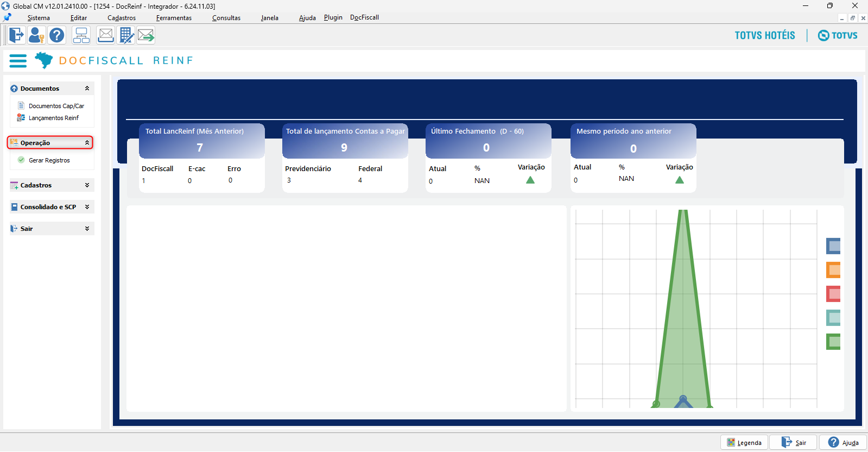
Task: Click the teal legend swatch beside the chart
Action: click(x=833, y=318)
